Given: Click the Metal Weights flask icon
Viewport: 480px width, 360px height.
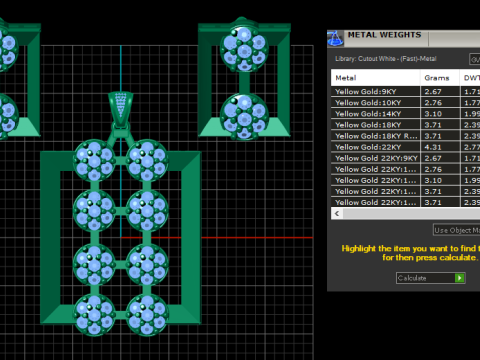Looking at the screenshot, I should pyautogui.click(x=335, y=39).
